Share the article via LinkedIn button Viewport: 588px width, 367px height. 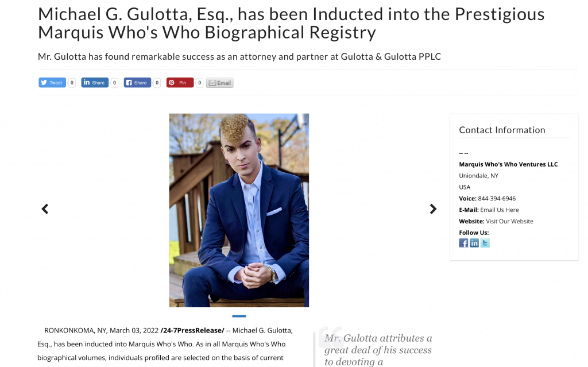(x=95, y=83)
